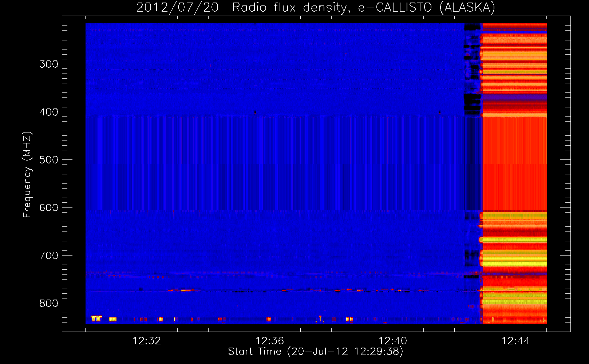Click the "Start Time (20-Jul-12 12:29:38)" axis label
Screen dimensions: 589x364
coord(316,352)
